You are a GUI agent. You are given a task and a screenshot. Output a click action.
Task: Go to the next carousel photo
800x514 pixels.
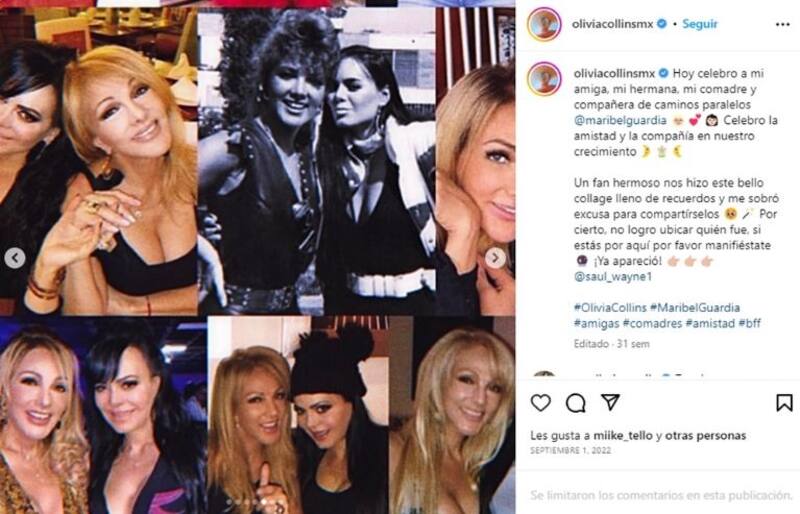(495, 258)
